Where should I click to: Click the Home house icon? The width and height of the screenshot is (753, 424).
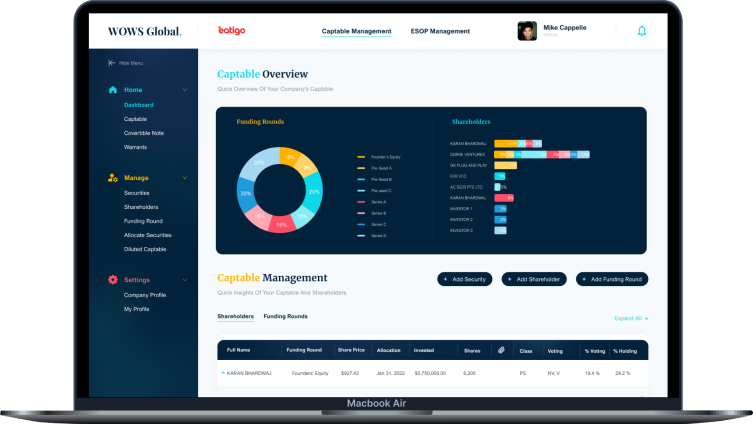[x=113, y=90]
